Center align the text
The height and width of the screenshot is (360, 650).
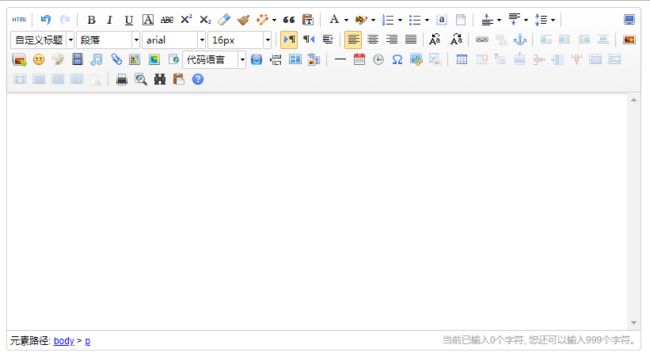click(x=373, y=40)
